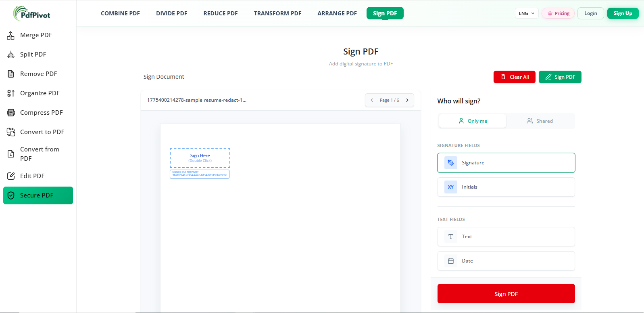
Task: Go to the previous page arrow
Action: (x=372, y=100)
